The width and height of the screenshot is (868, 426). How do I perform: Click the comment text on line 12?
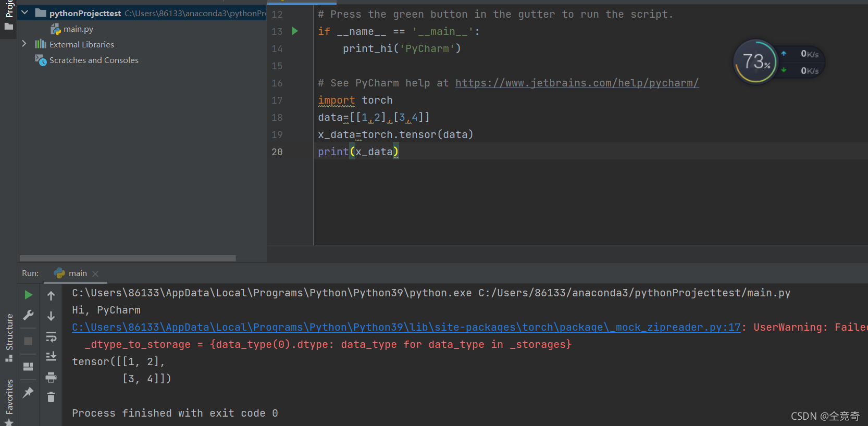[x=495, y=15]
